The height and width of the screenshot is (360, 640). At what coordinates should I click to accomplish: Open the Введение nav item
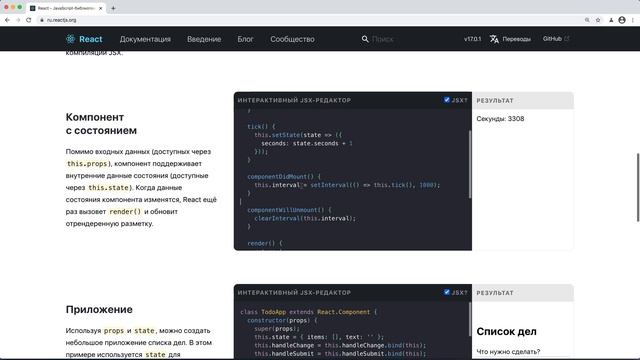(204, 39)
